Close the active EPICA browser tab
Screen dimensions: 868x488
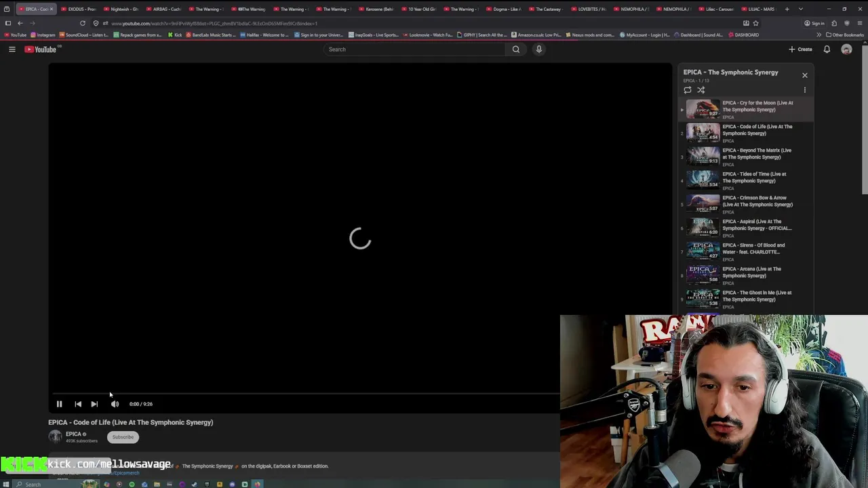pos(51,9)
